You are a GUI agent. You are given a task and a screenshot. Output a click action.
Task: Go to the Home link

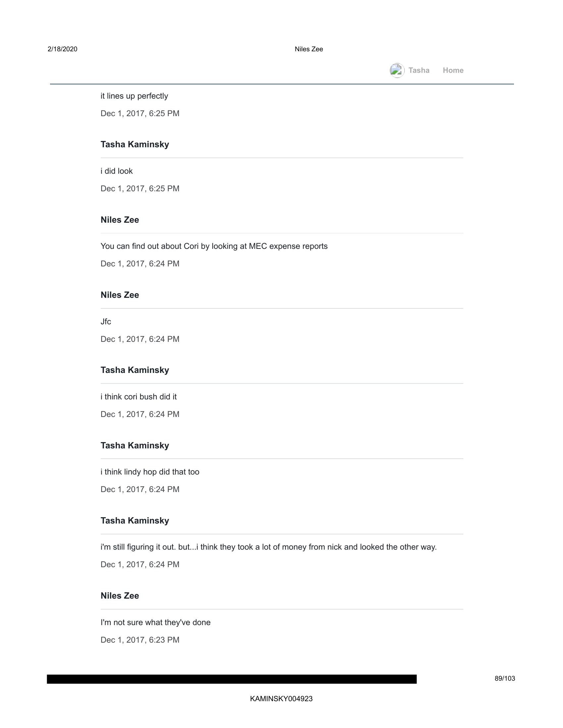pos(453,70)
